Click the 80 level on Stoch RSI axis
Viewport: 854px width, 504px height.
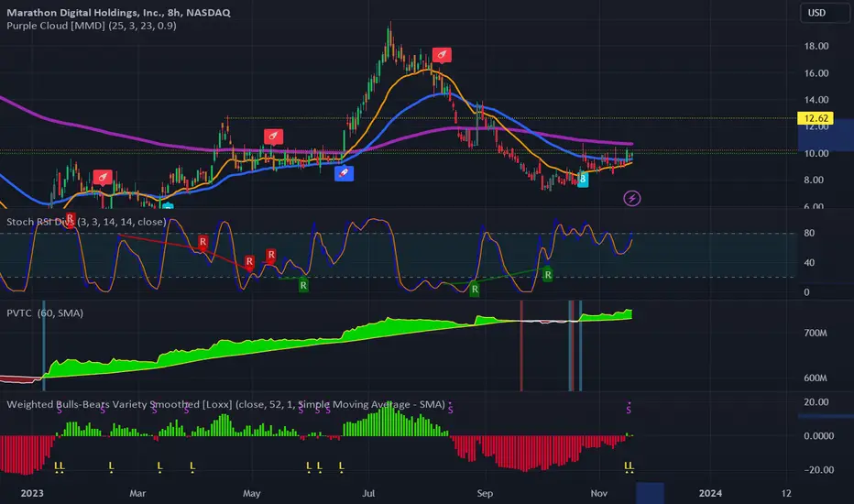[809, 233]
